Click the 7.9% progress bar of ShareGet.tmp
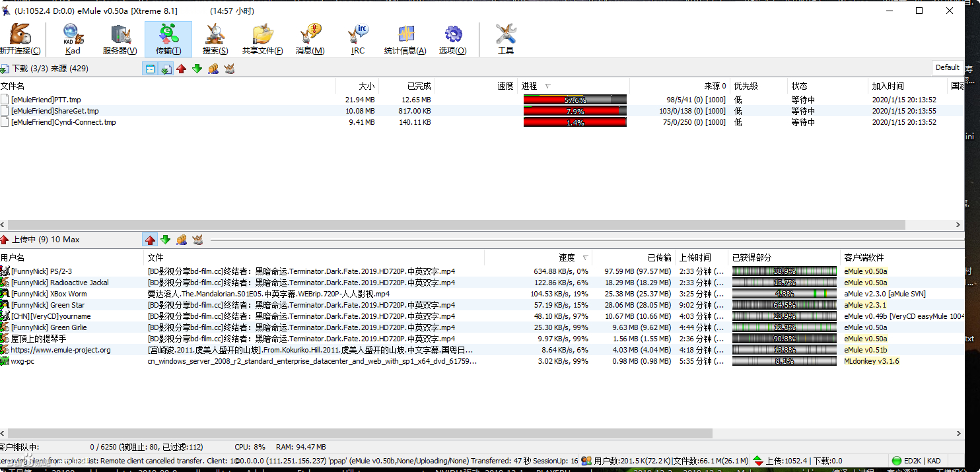Image resolution: width=980 pixels, height=472 pixels. click(575, 111)
